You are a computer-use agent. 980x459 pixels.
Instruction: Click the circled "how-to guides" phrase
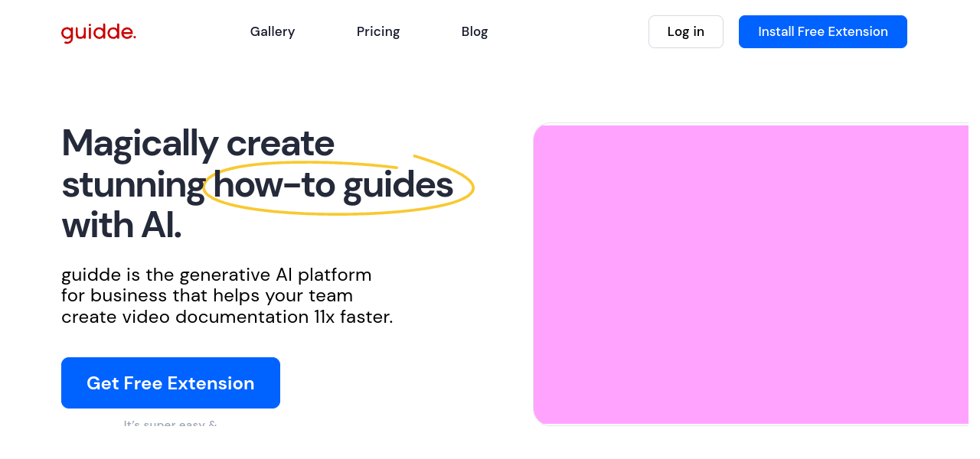333,185
